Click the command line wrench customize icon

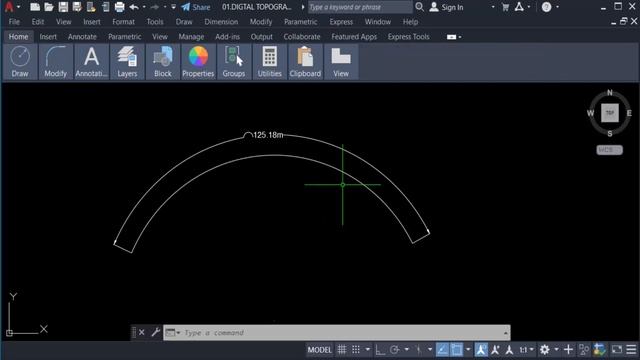pyautogui.click(x=156, y=332)
